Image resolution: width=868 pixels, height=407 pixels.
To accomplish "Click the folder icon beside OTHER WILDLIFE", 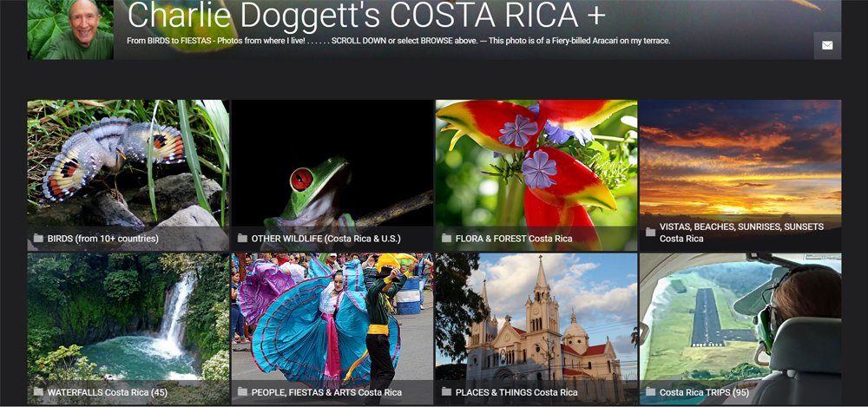I will click(x=242, y=238).
